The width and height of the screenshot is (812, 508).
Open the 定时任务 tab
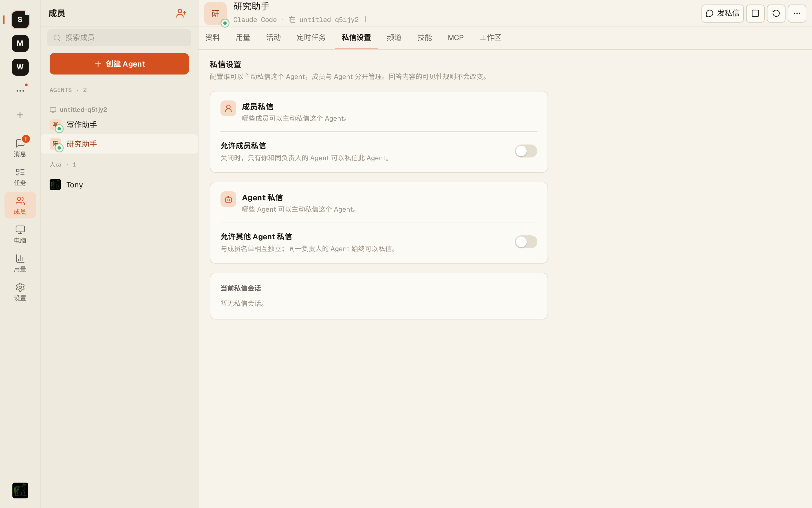tap(311, 38)
